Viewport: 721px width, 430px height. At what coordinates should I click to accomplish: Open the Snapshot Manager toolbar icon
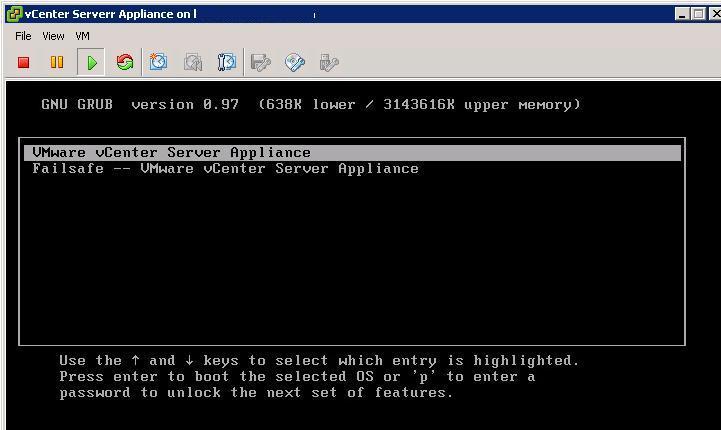(x=227, y=62)
